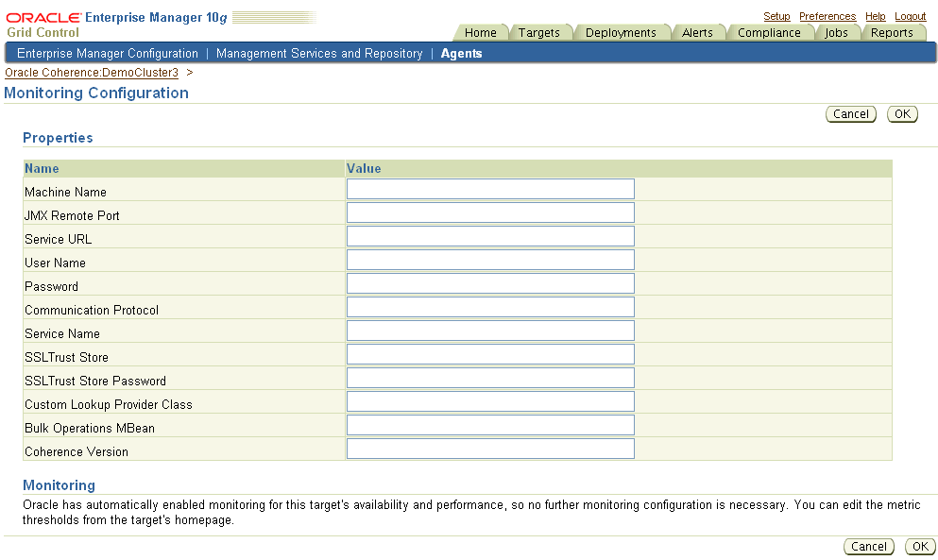Switch to the Reports tab
Image resolution: width=938 pixels, height=560 pixels.
893,31
